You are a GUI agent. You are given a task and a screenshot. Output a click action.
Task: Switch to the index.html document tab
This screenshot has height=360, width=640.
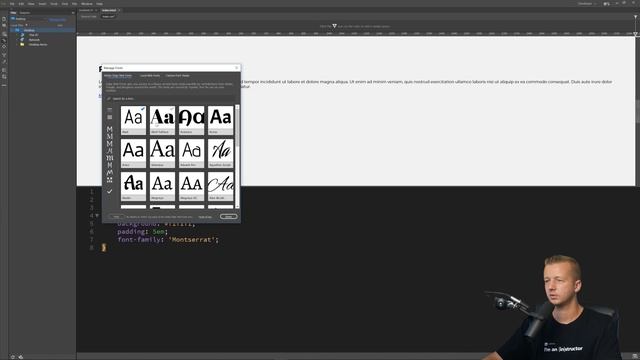109,10
